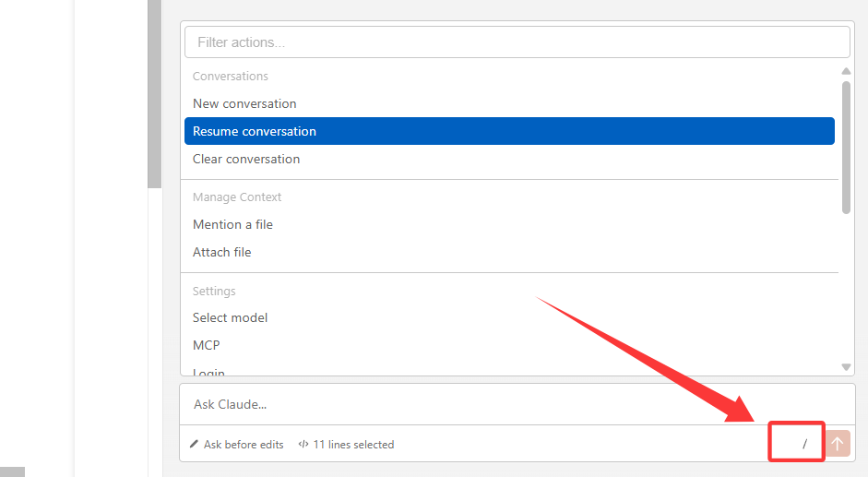The width and height of the screenshot is (868, 477).
Task: Click the code icon beside lines selected
Action: pyautogui.click(x=303, y=445)
